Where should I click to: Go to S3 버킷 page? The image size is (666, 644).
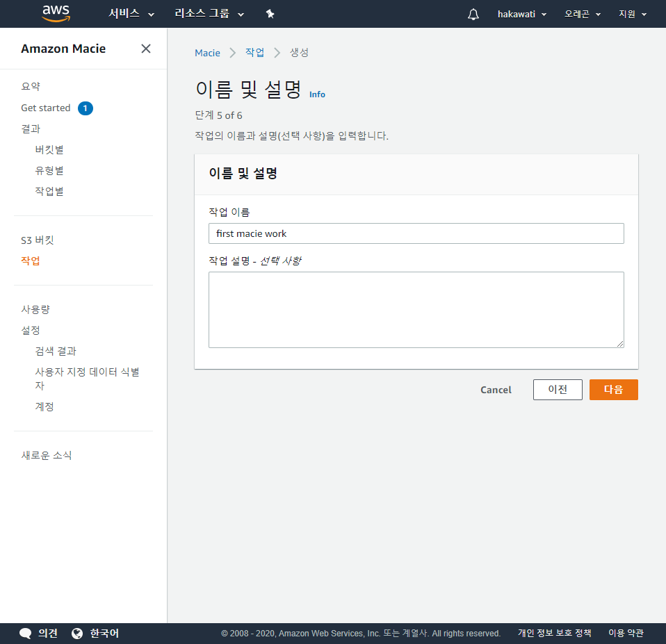pyautogui.click(x=38, y=240)
